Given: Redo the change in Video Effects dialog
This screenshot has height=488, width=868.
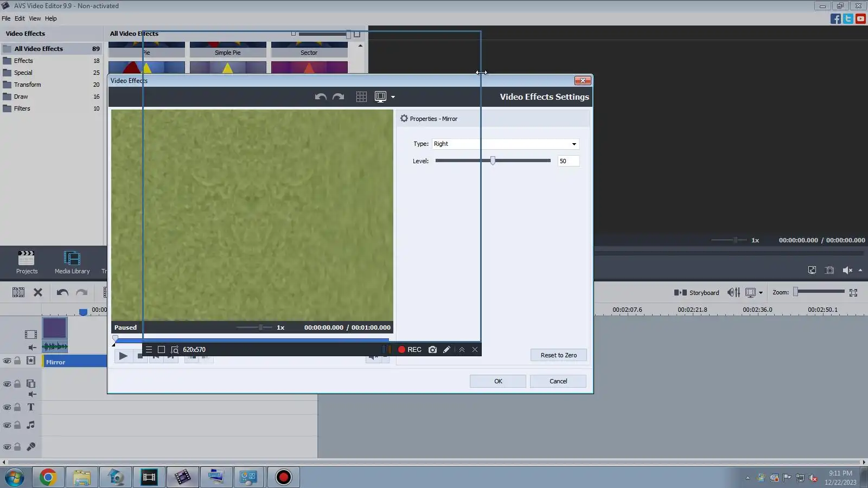Looking at the screenshot, I should click(338, 97).
